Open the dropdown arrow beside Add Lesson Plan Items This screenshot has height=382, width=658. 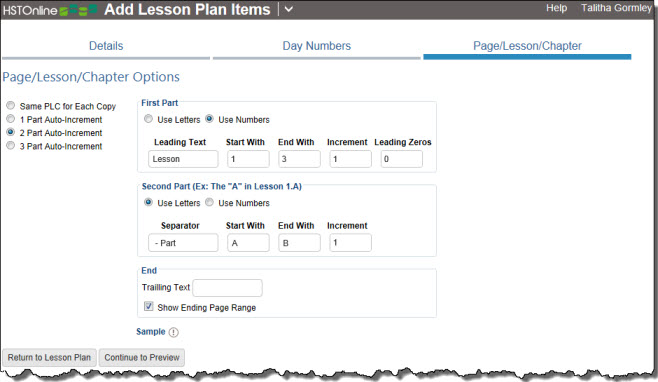[289, 9]
